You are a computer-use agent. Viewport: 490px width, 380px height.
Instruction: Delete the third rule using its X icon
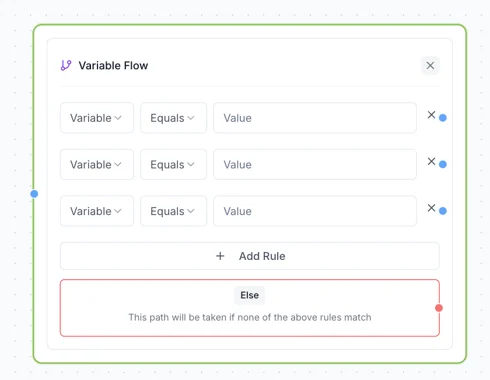tap(431, 208)
